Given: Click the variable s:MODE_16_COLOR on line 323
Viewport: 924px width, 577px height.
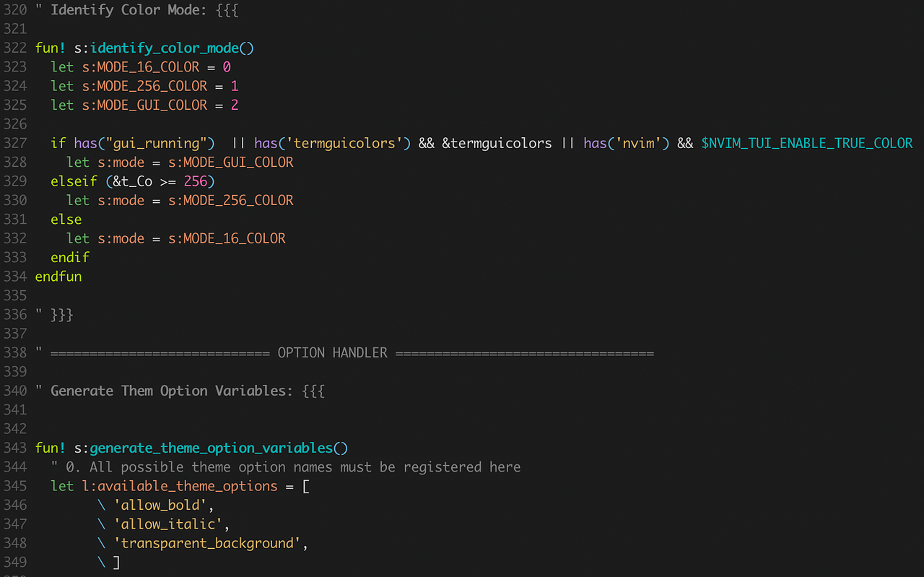Looking at the screenshot, I should (141, 66).
